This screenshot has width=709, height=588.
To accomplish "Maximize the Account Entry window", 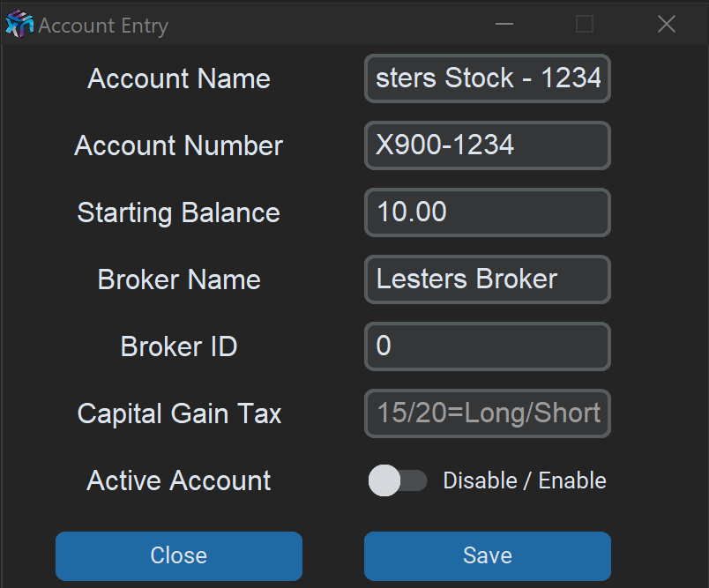I will pyautogui.click(x=585, y=25).
